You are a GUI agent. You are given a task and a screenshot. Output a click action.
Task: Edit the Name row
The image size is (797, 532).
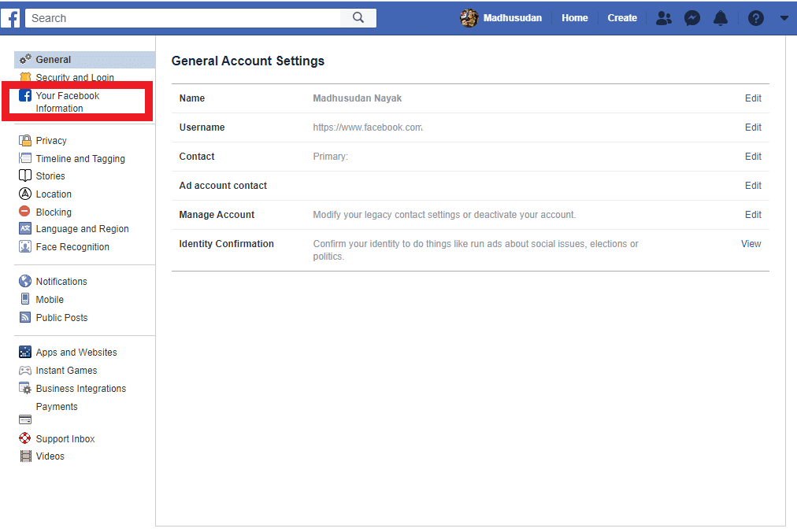pyautogui.click(x=753, y=98)
